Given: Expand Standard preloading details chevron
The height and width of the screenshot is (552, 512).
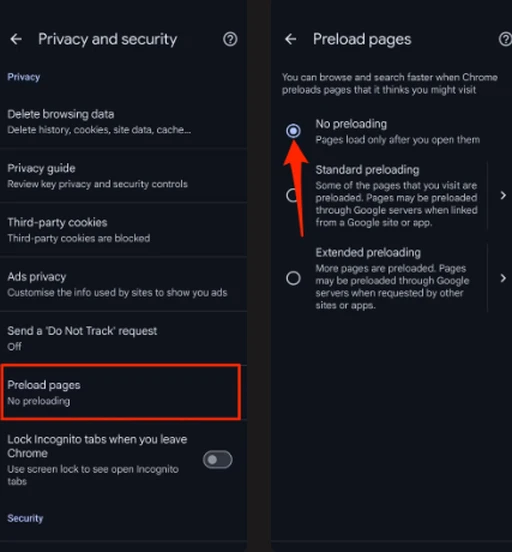Looking at the screenshot, I should [x=503, y=195].
